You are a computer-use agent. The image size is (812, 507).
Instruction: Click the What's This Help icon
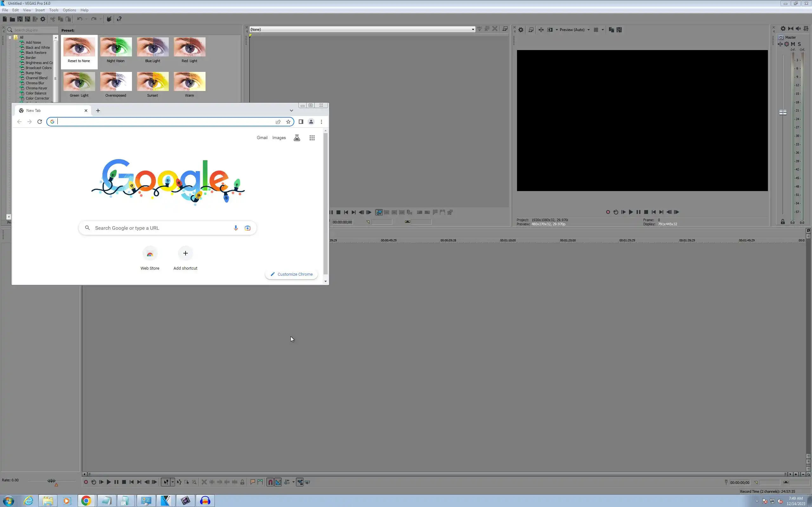(x=119, y=19)
